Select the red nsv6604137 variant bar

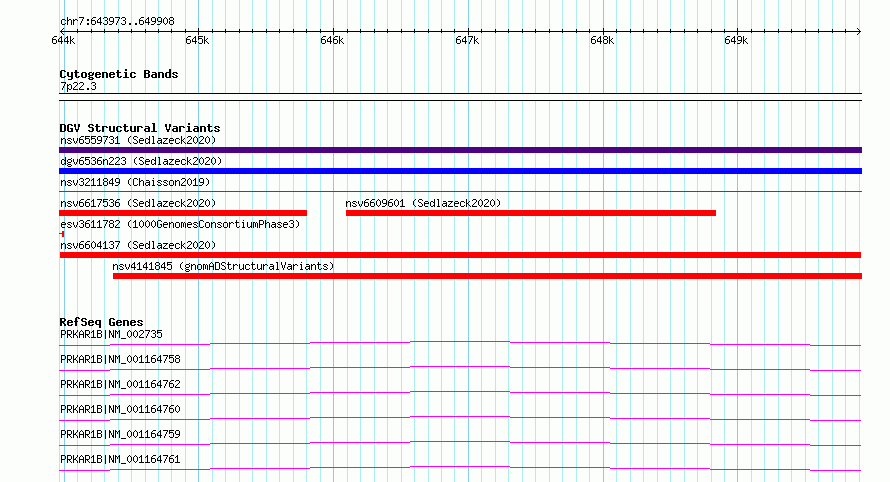[460, 255]
